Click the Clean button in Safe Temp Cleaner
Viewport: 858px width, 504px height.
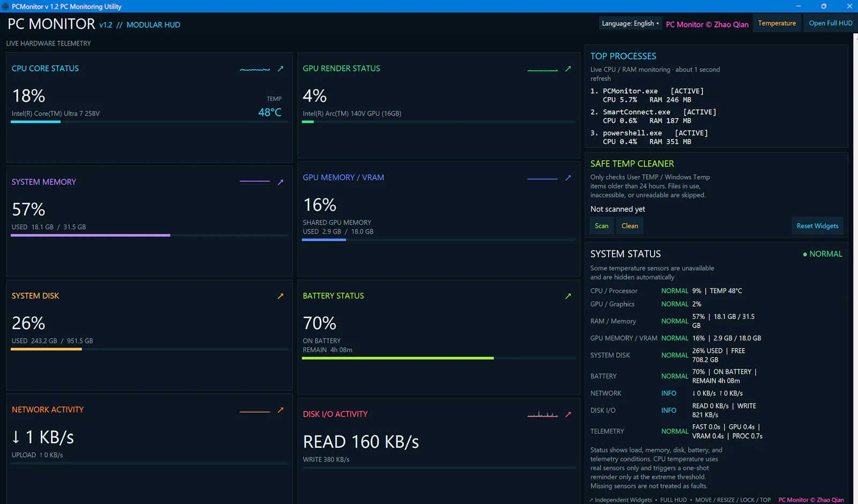[x=630, y=226]
